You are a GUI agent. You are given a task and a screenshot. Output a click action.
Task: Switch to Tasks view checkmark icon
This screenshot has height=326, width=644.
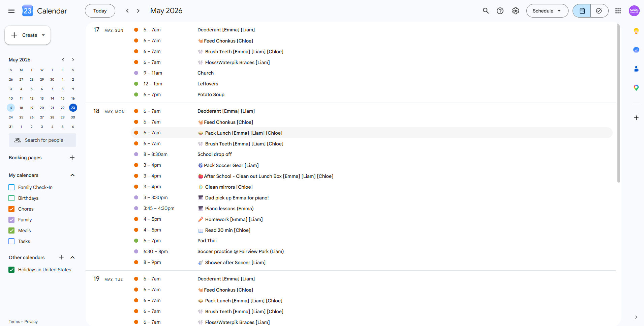pyautogui.click(x=599, y=11)
